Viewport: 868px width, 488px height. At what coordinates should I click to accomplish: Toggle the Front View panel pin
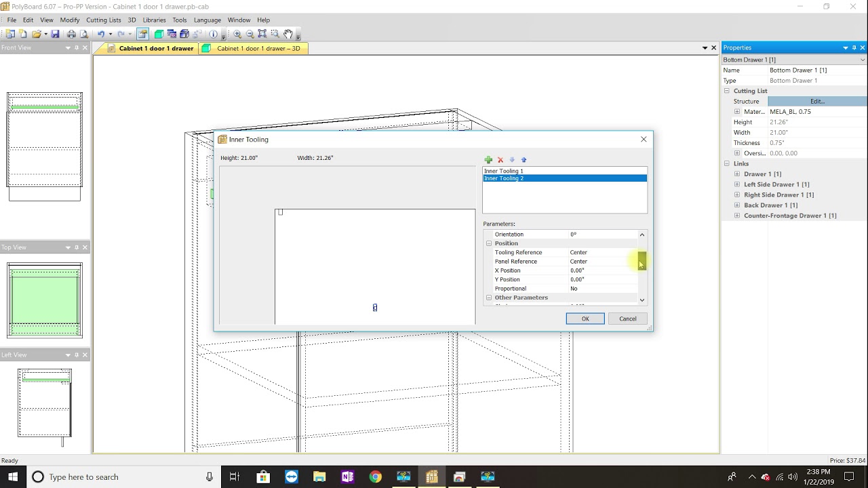point(77,48)
